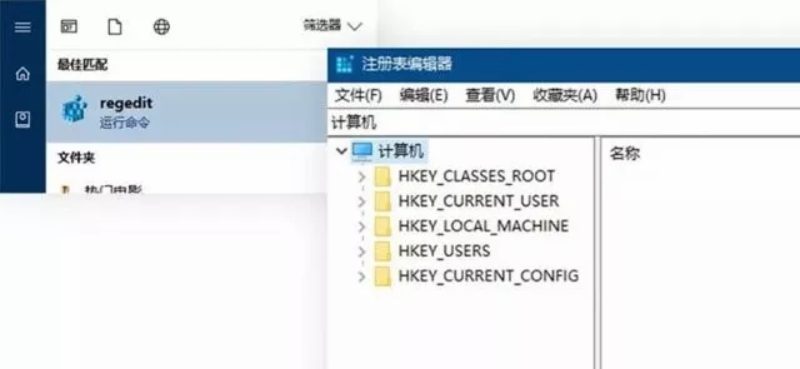Click the 最佳匹配 section heading
Screen dimensions: 800x369
(82, 65)
